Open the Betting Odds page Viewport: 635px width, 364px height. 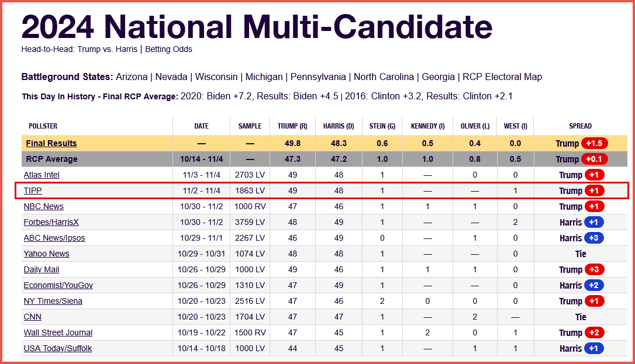click(168, 49)
